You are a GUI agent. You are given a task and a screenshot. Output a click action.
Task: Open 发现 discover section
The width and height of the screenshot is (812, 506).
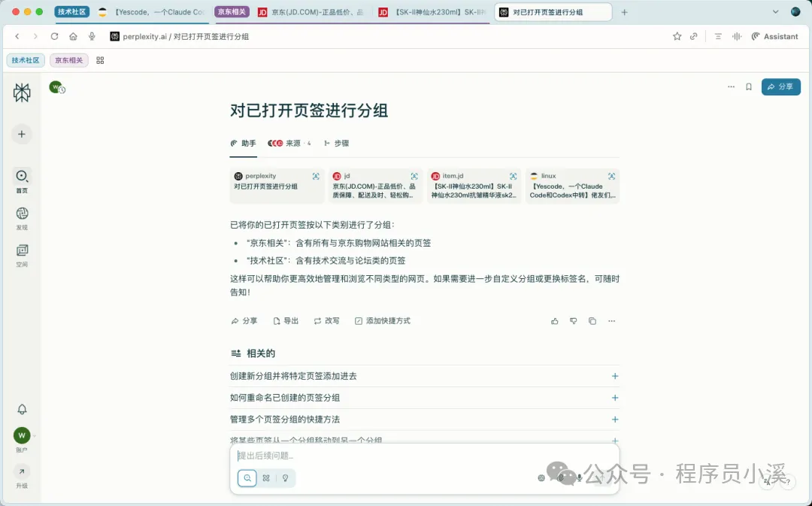pyautogui.click(x=22, y=218)
